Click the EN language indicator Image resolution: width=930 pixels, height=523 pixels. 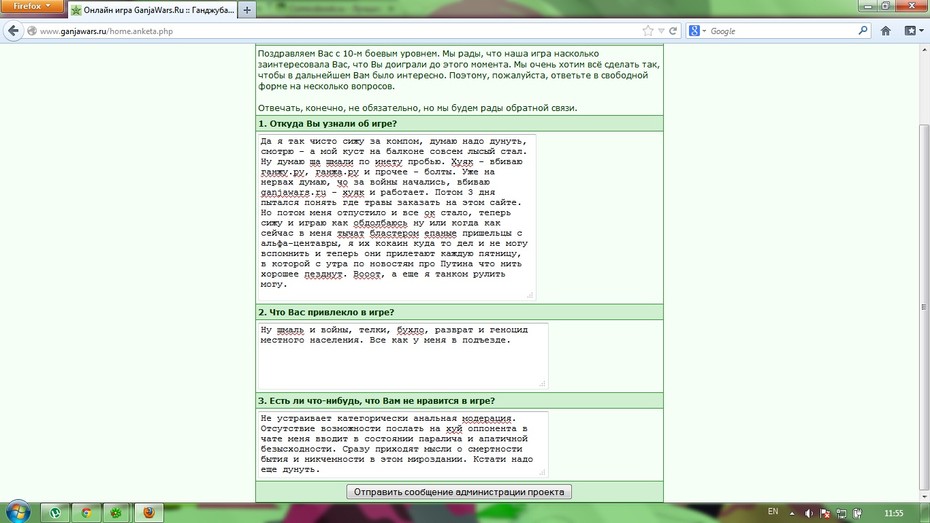(x=773, y=512)
